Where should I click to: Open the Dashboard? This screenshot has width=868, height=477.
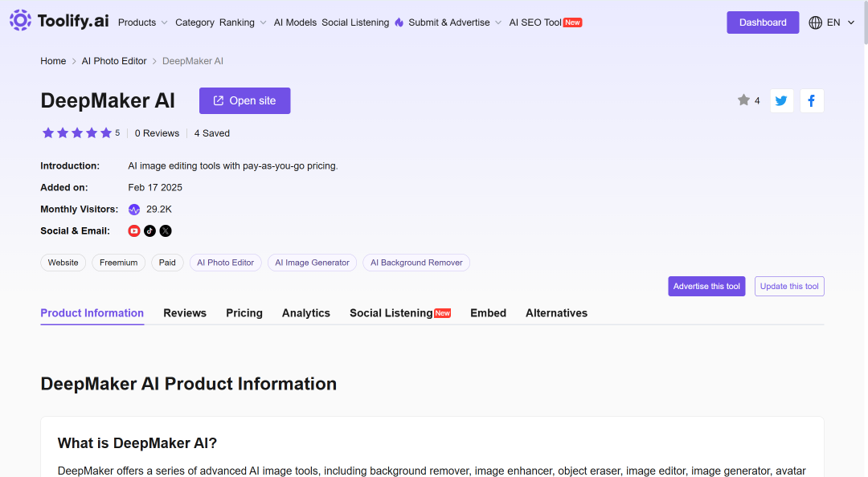763,22
